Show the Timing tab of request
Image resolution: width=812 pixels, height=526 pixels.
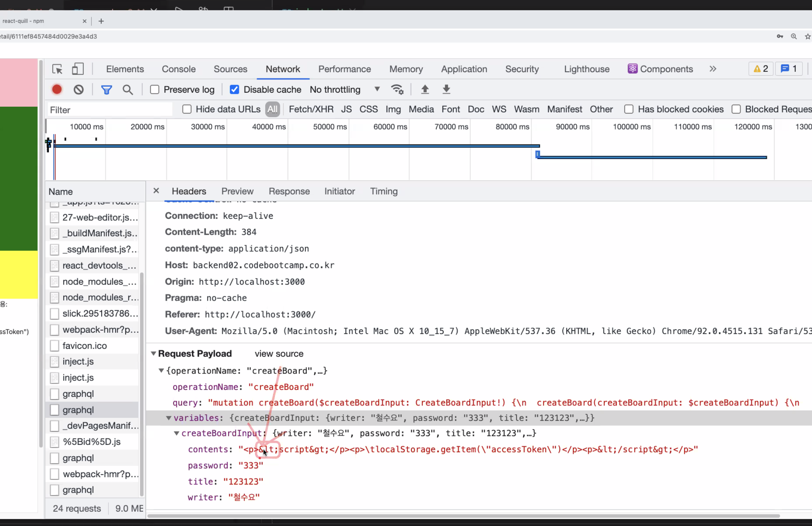[384, 191]
